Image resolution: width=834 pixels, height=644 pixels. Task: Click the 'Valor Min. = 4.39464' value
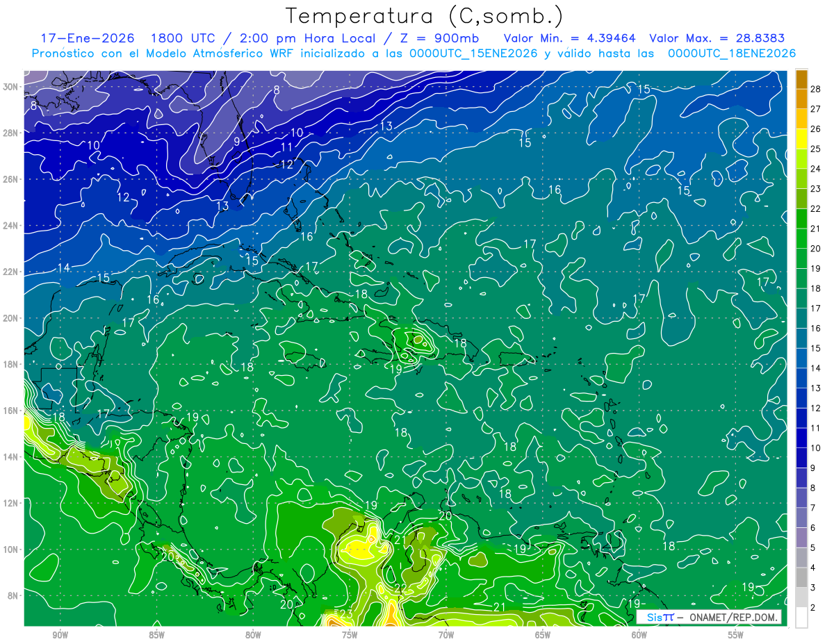pos(569,38)
